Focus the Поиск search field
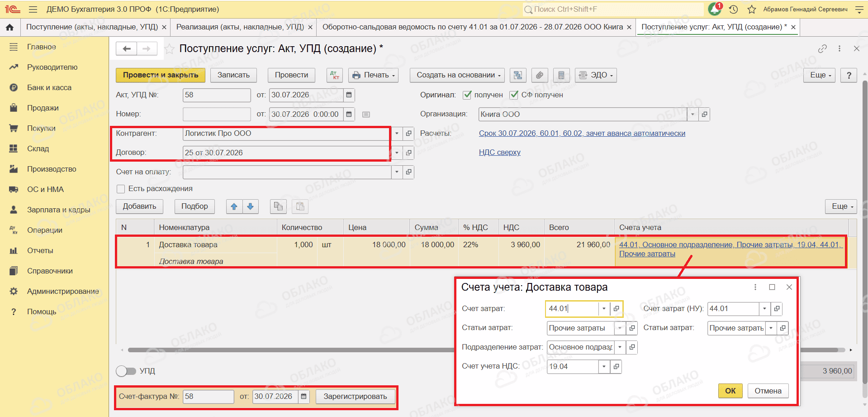This screenshot has height=417, width=868. click(x=613, y=9)
